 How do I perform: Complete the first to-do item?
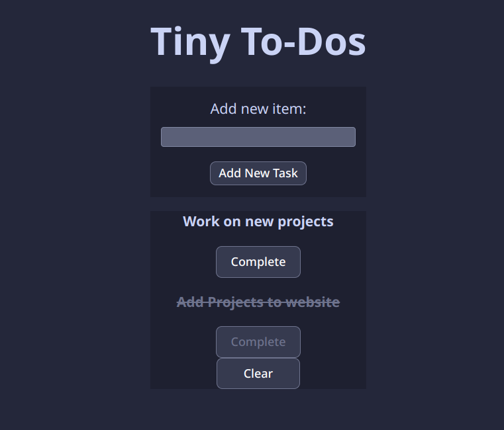pos(258,262)
